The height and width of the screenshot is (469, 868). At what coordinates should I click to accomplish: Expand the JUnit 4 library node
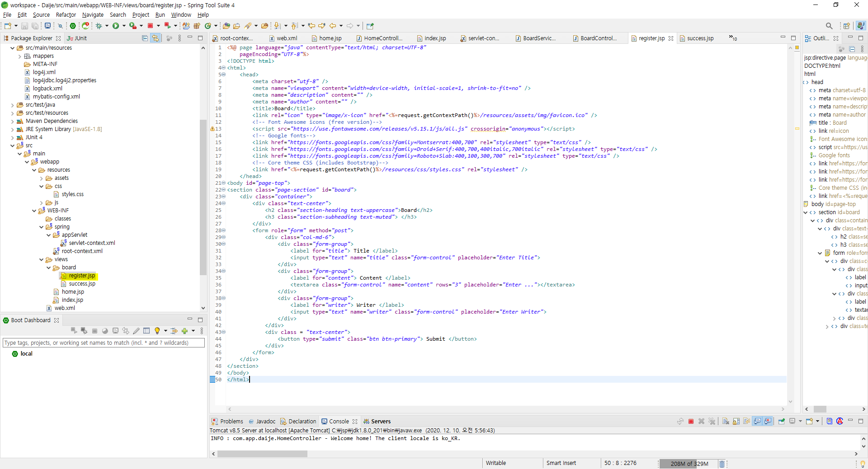tap(12, 137)
